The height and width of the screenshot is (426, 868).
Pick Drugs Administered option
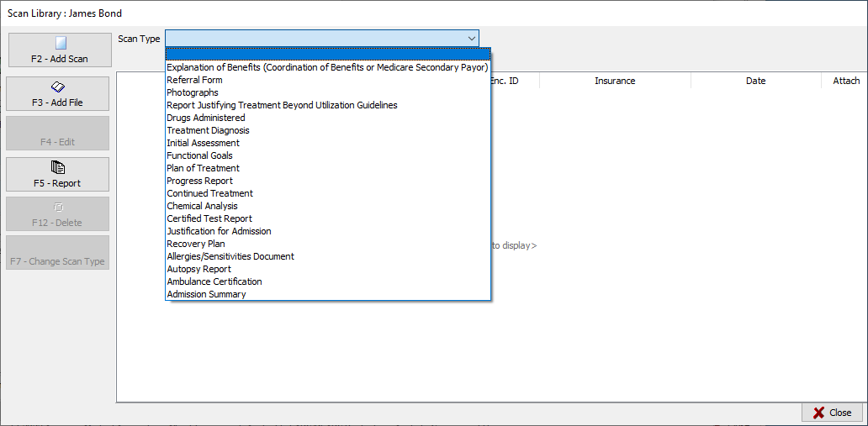[206, 118]
